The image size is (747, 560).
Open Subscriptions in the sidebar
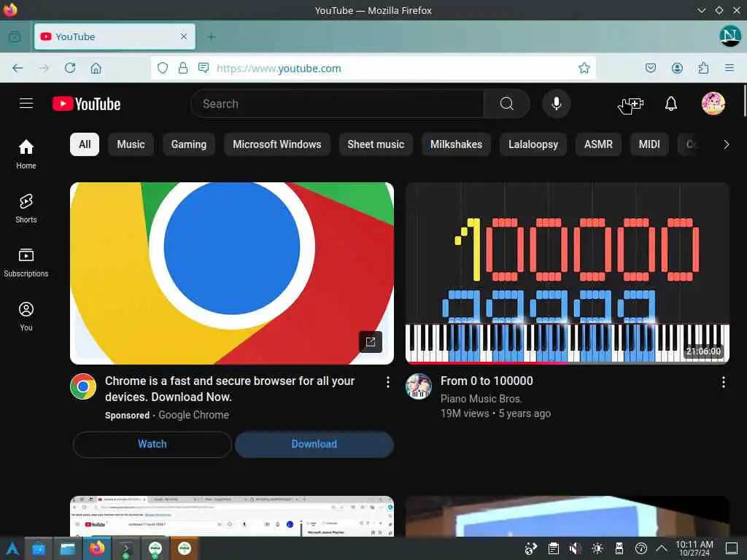26,262
